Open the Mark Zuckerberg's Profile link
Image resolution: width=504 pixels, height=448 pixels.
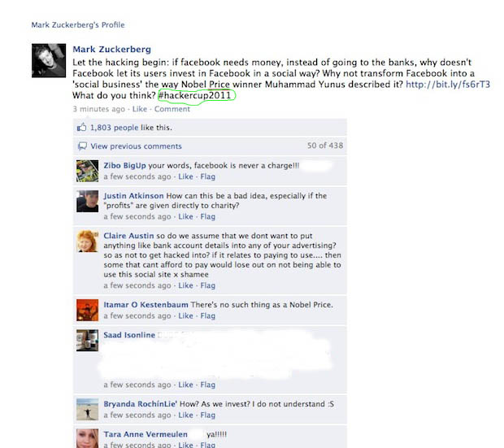78,24
